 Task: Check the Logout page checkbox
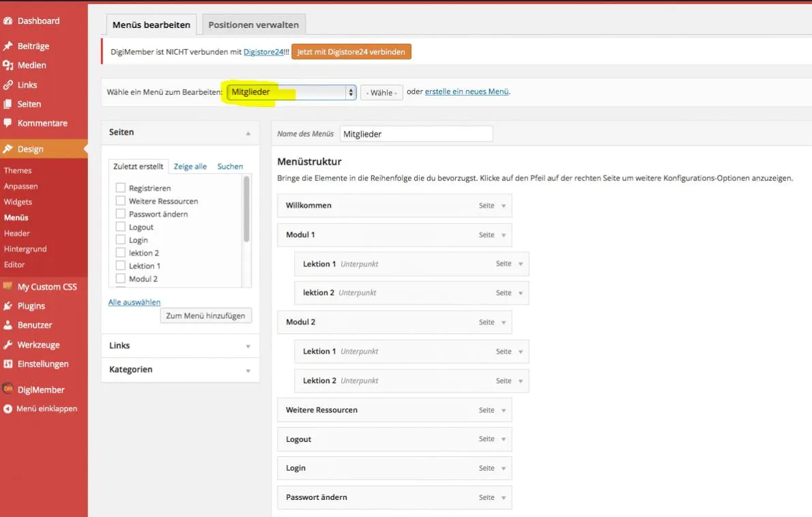click(121, 227)
